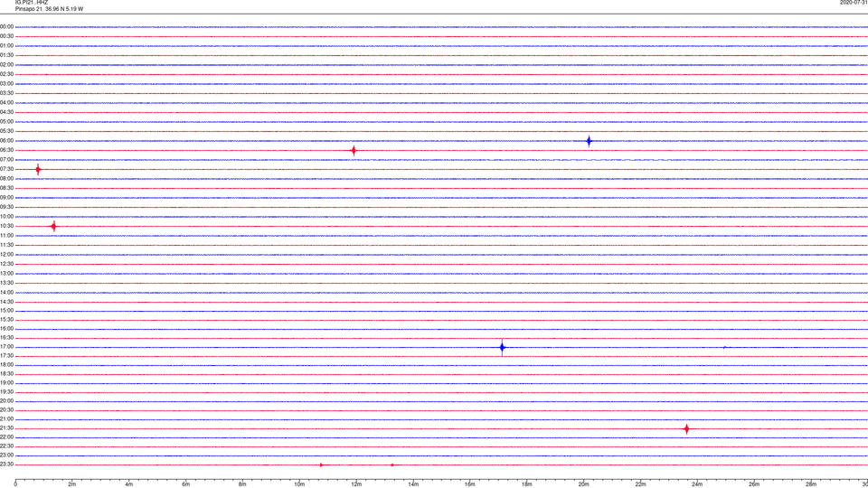The width and height of the screenshot is (868, 488).
Task: Click the 09:00 time label
Action: point(6,198)
